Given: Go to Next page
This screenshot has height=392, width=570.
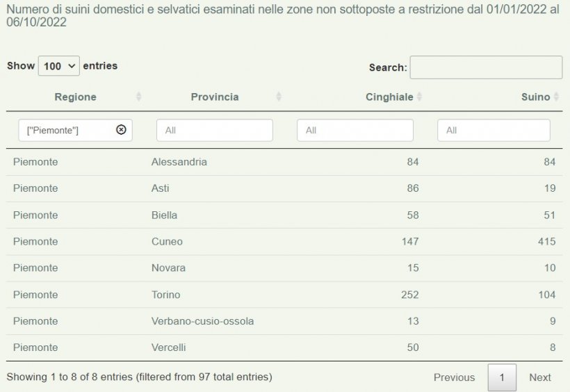Looking at the screenshot, I should point(540,377).
